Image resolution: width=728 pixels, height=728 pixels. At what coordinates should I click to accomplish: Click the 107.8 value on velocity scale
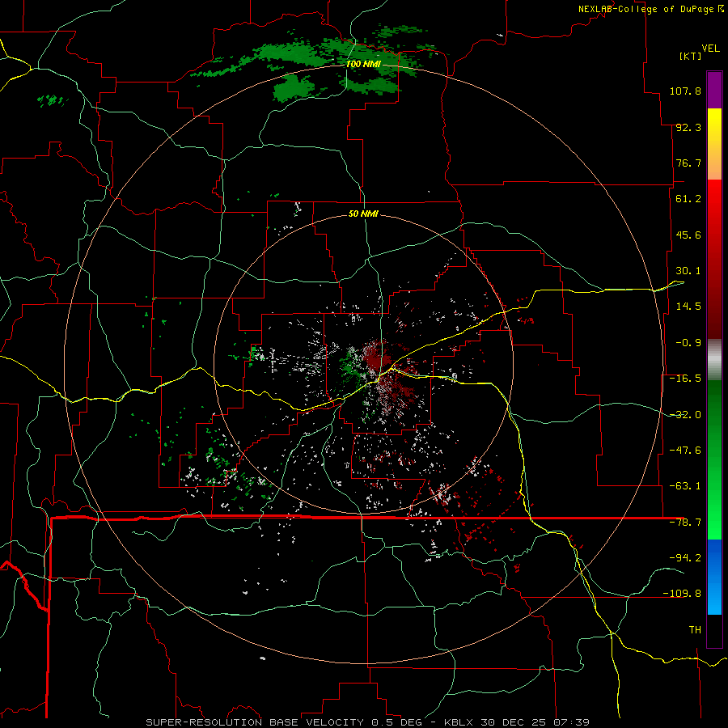(685, 91)
